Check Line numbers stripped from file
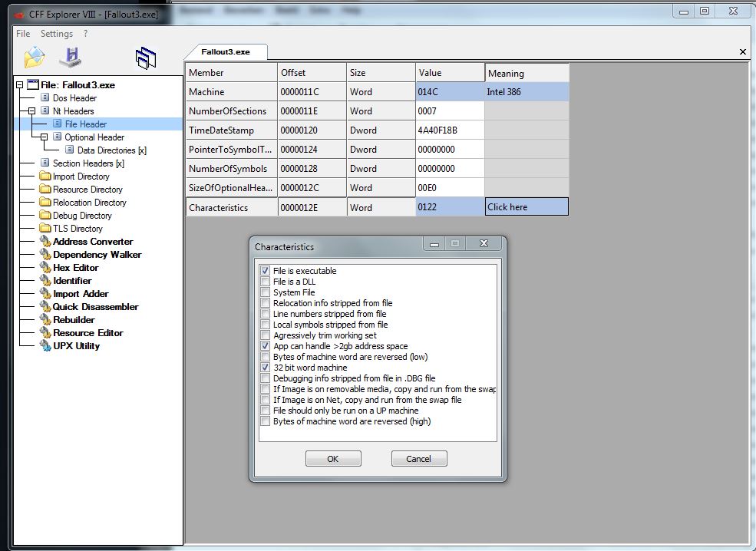 point(266,313)
